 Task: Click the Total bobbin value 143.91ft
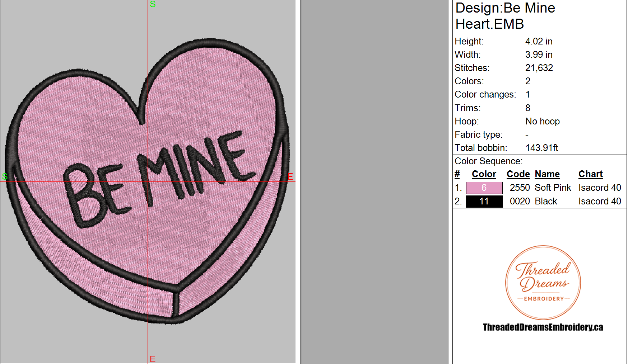542,148
